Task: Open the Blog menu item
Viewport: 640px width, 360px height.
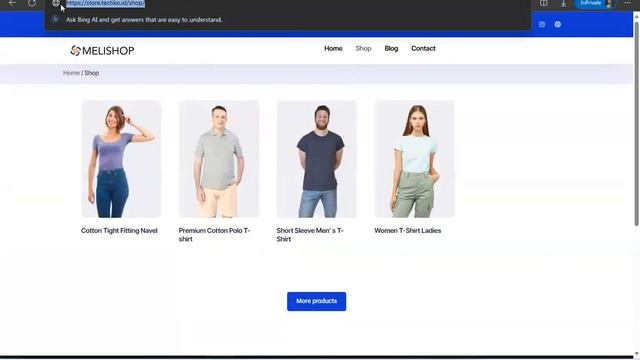Action: (x=391, y=49)
